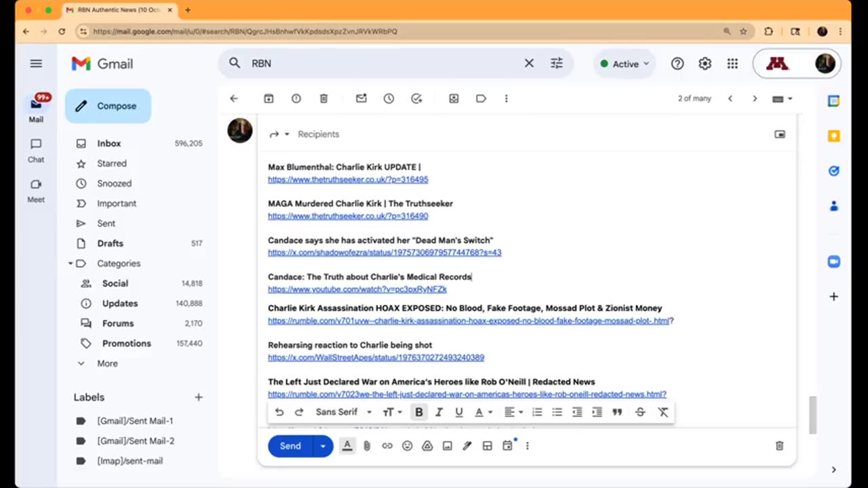Add this conversation to Tasks
This screenshot has width=868, height=488.
pos(416,98)
